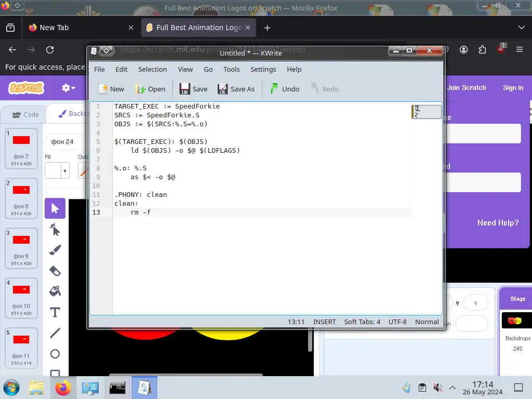Screen dimensions: 532x399
Task: Toggle the INSERT mode indicator
Action: [324, 322]
